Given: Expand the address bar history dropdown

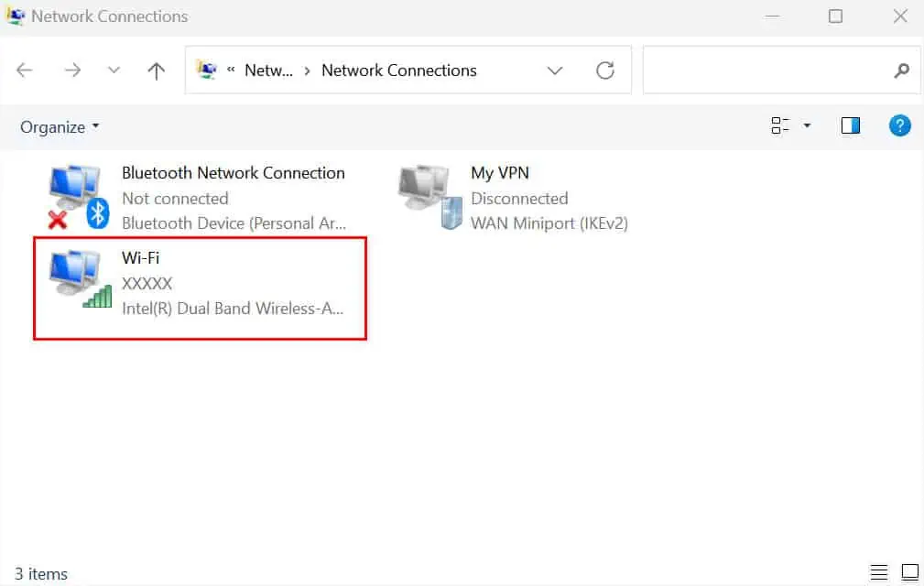Looking at the screenshot, I should [555, 71].
